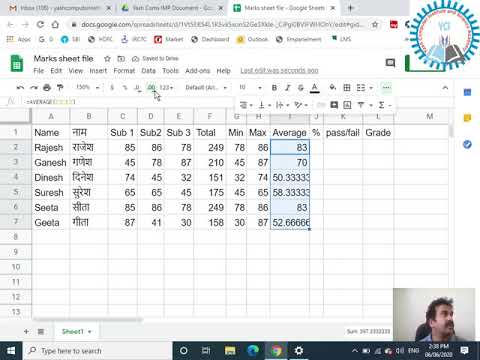Open the 123 number format menu
480x360 pixels.
click(166, 88)
